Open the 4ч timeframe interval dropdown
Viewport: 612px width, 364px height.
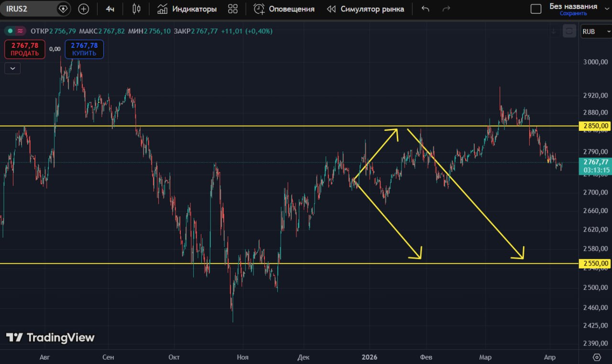coord(110,9)
